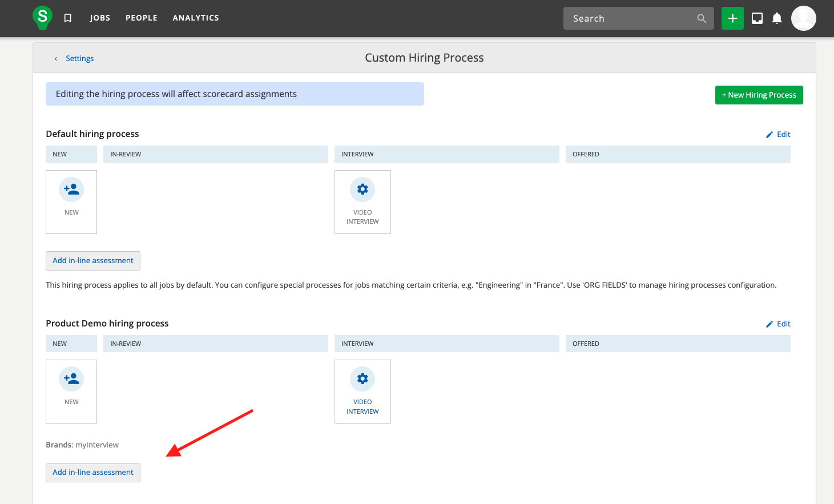Viewport: 834px width, 504px height.
Task: Select NEW step in Product Demo process
Action: tap(71, 391)
